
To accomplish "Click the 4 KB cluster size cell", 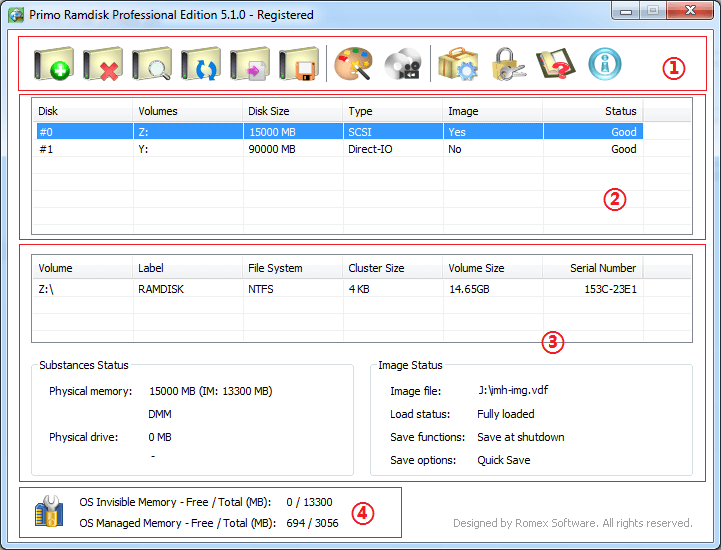I will 359,289.
